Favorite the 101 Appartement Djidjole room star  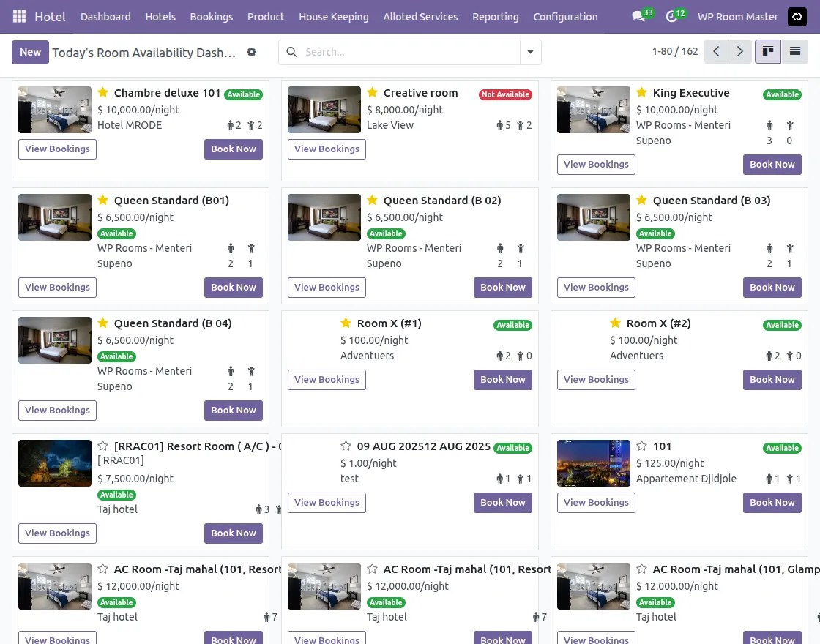[x=641, y=446]
